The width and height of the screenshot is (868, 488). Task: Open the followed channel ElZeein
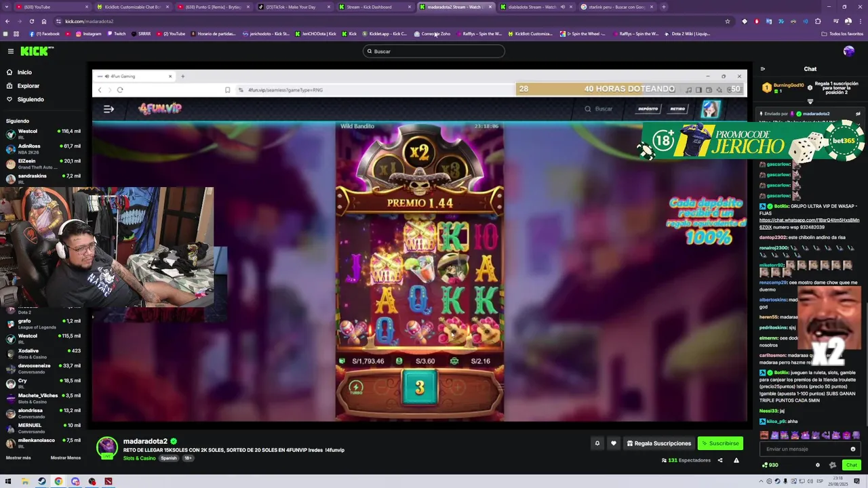coord(43,164)
